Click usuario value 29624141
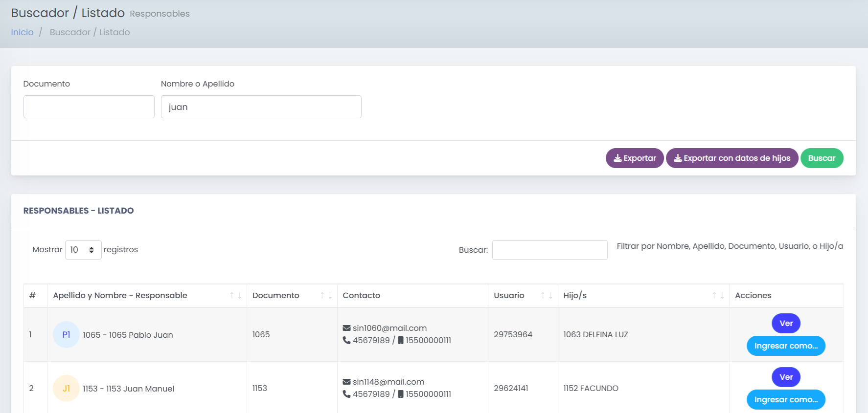This screenshot has width=868, height=413. coord(511,388)
